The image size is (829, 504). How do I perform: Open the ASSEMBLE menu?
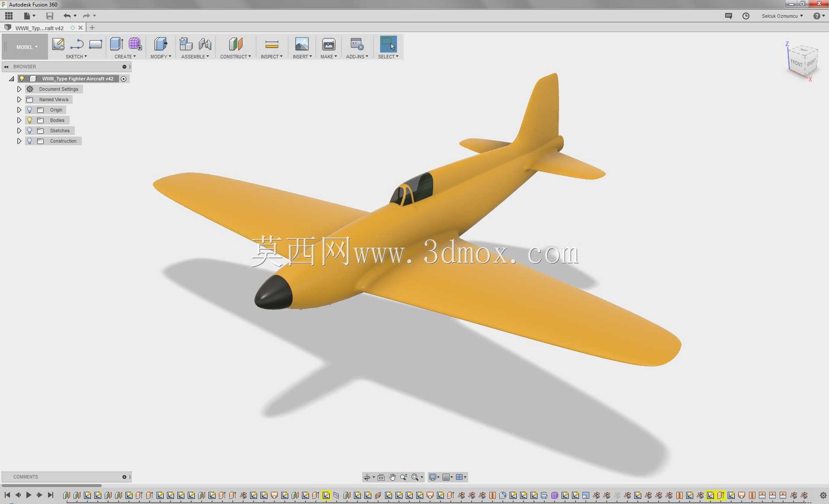(195, 57)
